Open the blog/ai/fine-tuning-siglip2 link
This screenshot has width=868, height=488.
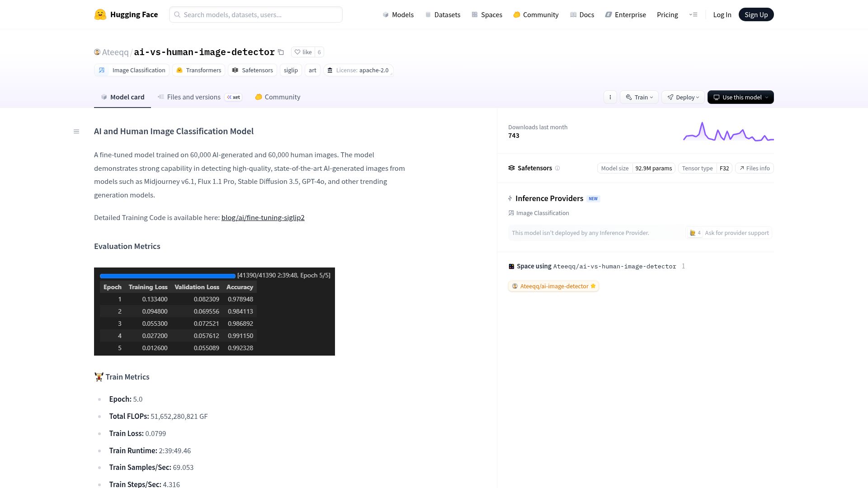tap(263, 217)
